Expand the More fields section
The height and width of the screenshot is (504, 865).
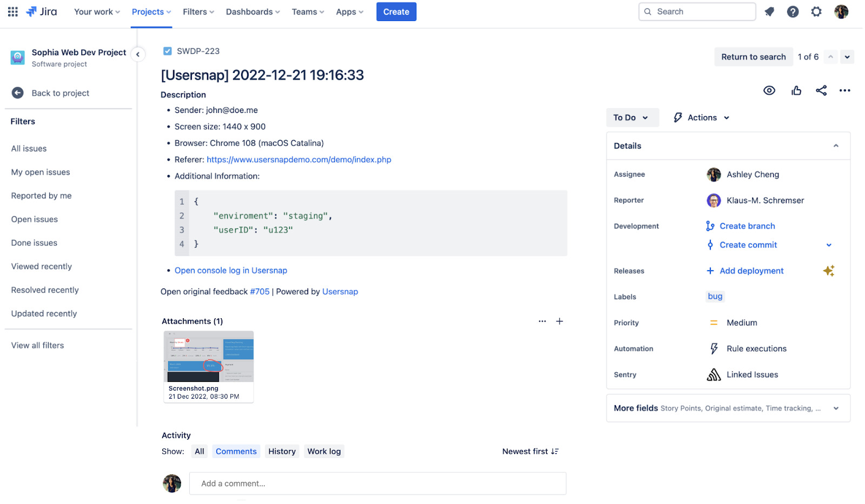click(x=836, y=408)
